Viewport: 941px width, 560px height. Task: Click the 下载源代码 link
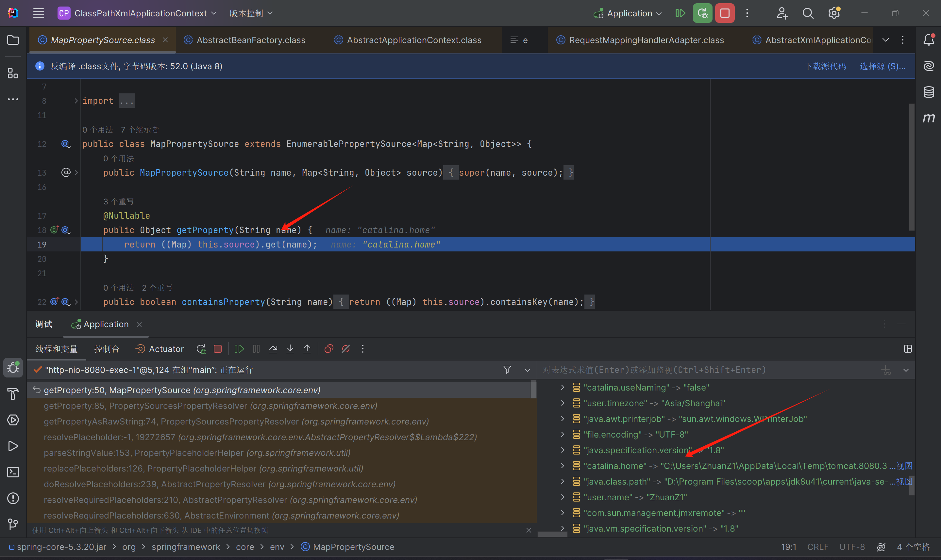point(825,66)
